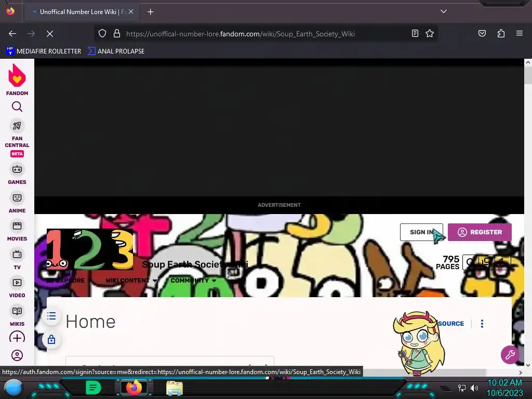Click the horizontal scrollbar right arrow
This screenshot has width=532, height=399.
[x=521, y=373]
